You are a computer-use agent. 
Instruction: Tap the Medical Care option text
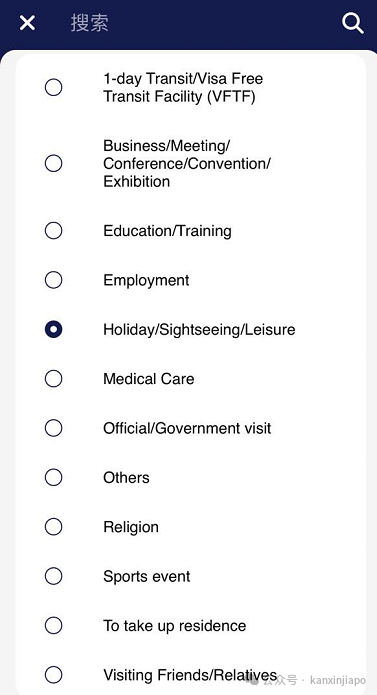pos(148,379)
